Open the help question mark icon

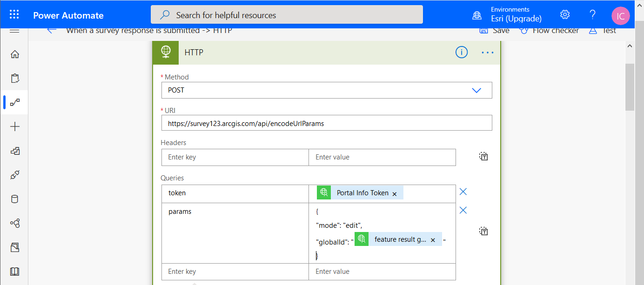592,14
